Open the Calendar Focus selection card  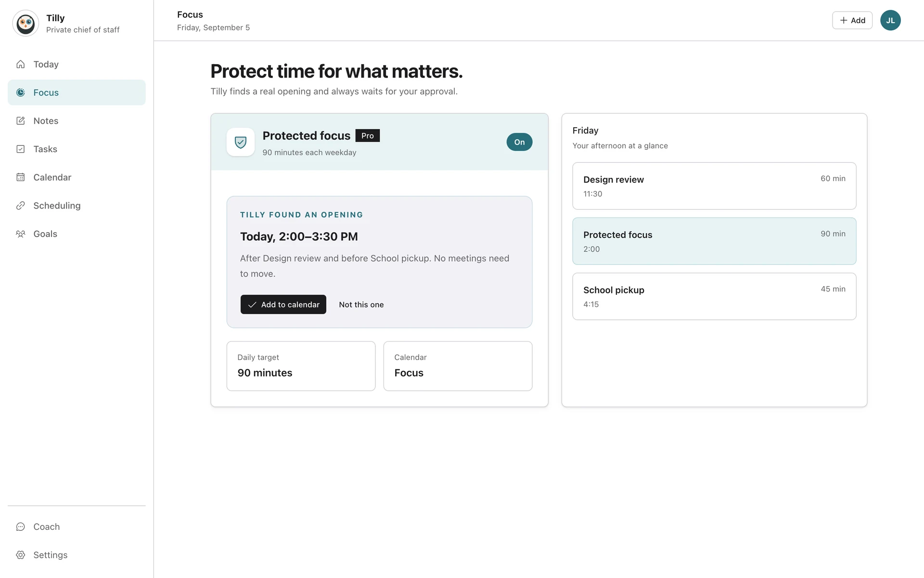[458, 366]
